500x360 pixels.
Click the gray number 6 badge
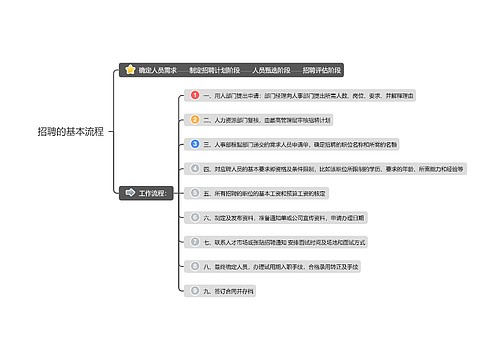coord(195,217)
